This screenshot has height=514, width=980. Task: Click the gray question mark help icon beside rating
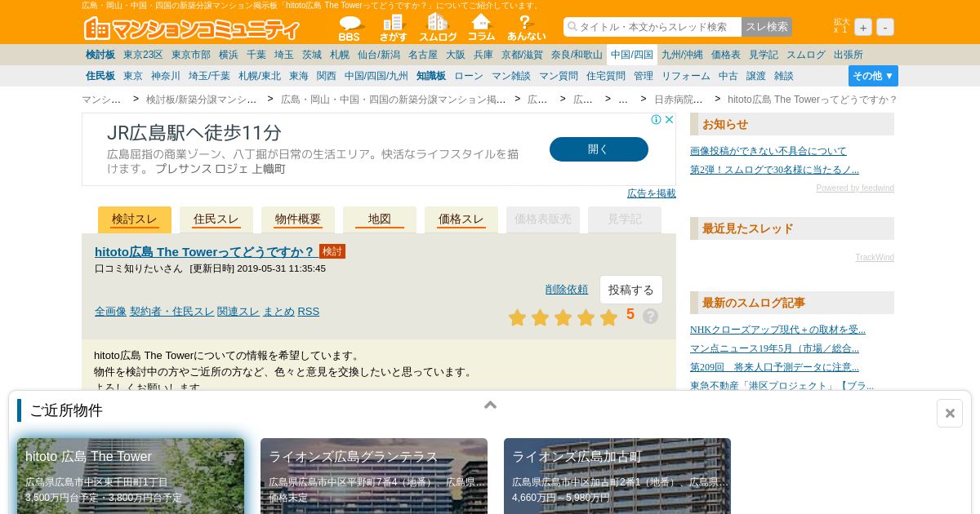pyautogui.click(x=650, y=316)
